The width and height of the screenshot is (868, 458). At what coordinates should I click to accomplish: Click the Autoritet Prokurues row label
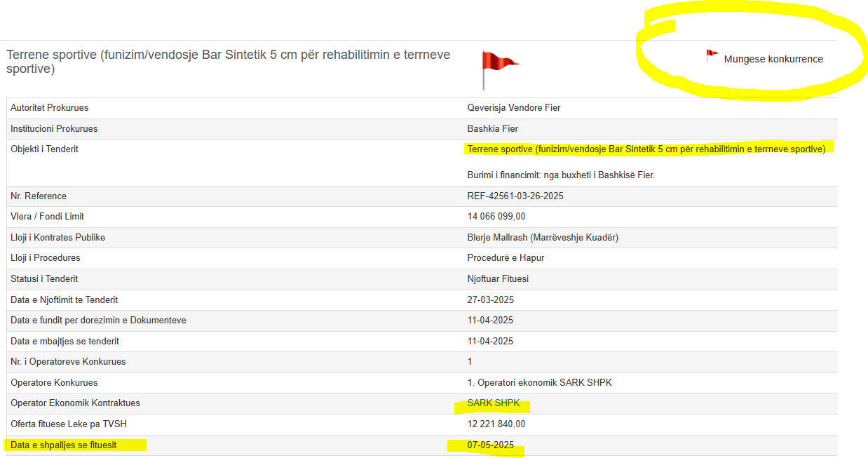click(49, 108)
